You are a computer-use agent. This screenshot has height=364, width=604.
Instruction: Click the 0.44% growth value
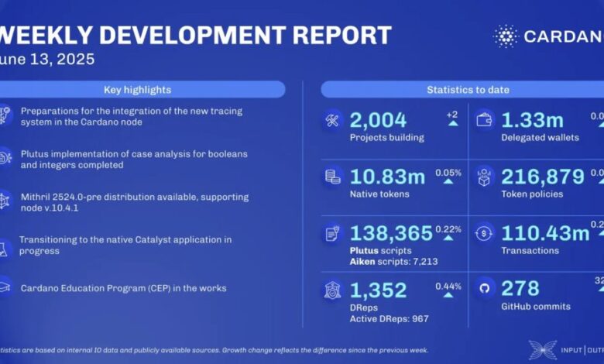[x=448, y=287]
